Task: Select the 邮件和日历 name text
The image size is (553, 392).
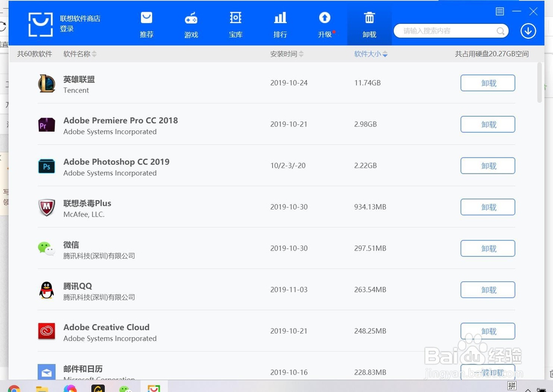Action: point(83,369)
